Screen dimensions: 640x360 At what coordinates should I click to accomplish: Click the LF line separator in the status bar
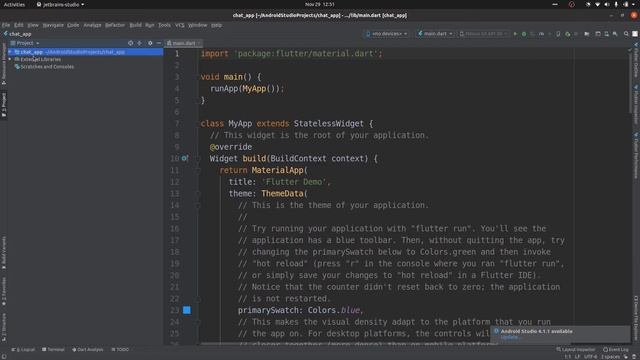coord(577,357)
